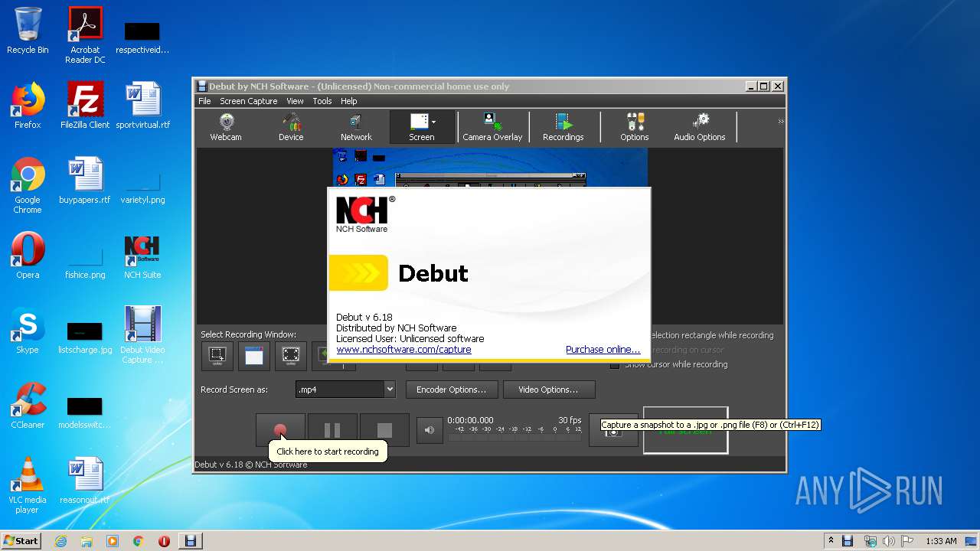Open the View menu
980x551 pixels.
(x=295, y=101)
